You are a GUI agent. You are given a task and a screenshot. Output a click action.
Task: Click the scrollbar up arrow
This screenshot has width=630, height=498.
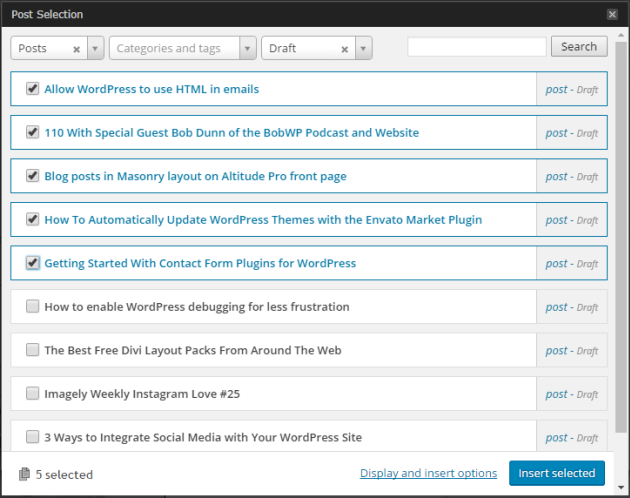coord(621,35)
